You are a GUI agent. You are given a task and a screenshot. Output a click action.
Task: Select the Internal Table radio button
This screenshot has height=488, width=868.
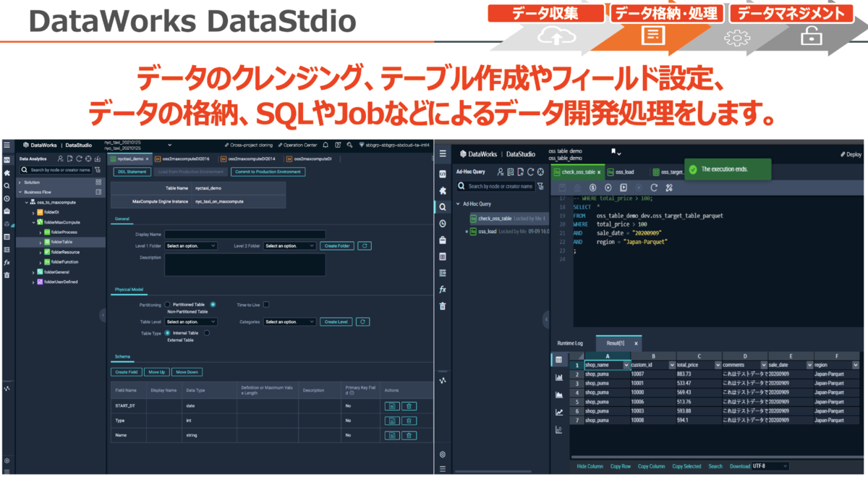167,333
